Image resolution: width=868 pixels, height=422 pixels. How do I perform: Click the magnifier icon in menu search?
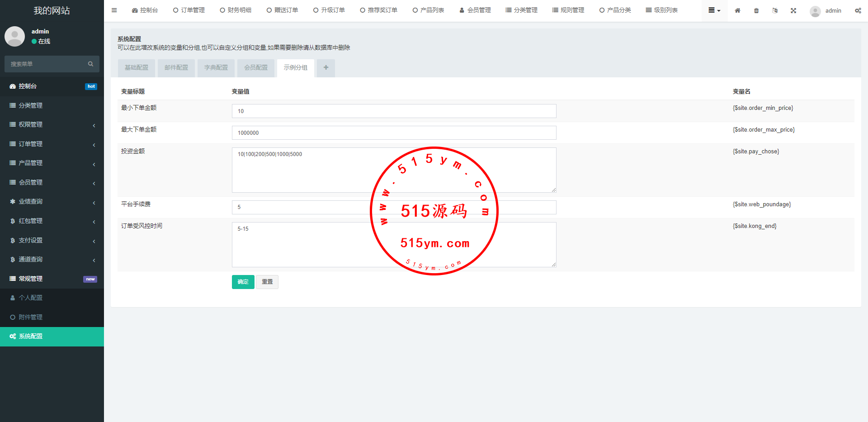90,64
